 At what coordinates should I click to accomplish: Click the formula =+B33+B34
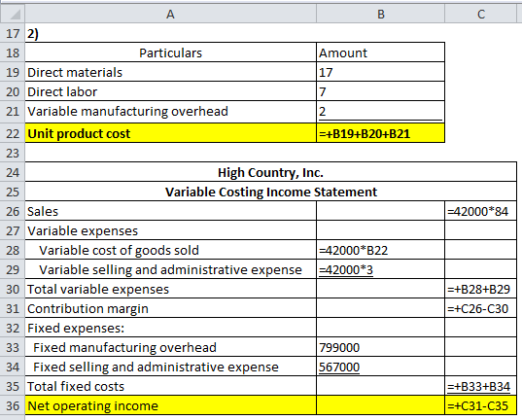tap(481, 386)
